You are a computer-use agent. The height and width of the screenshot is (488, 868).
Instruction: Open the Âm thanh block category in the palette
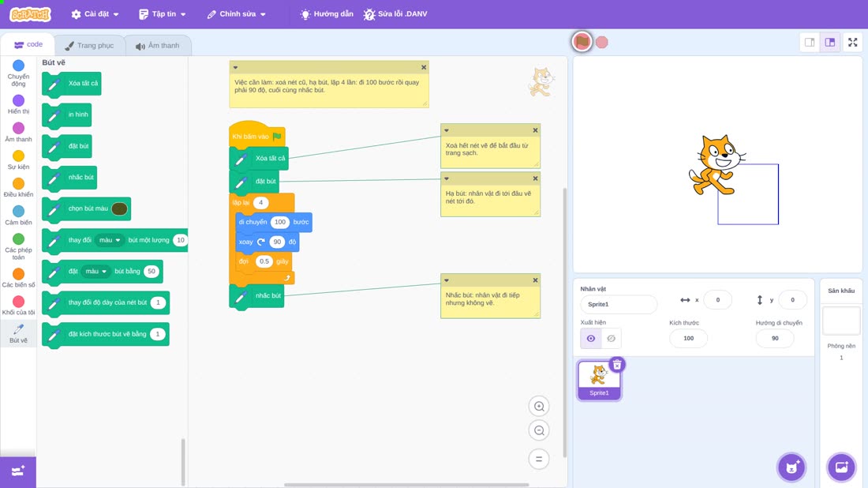(x=18, y=132)
